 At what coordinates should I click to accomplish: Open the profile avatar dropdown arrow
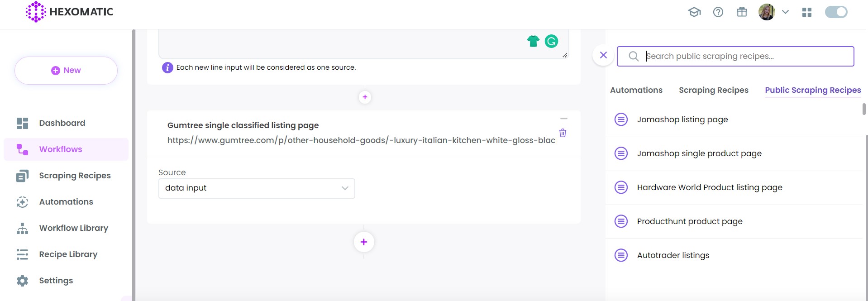point(785,12)
